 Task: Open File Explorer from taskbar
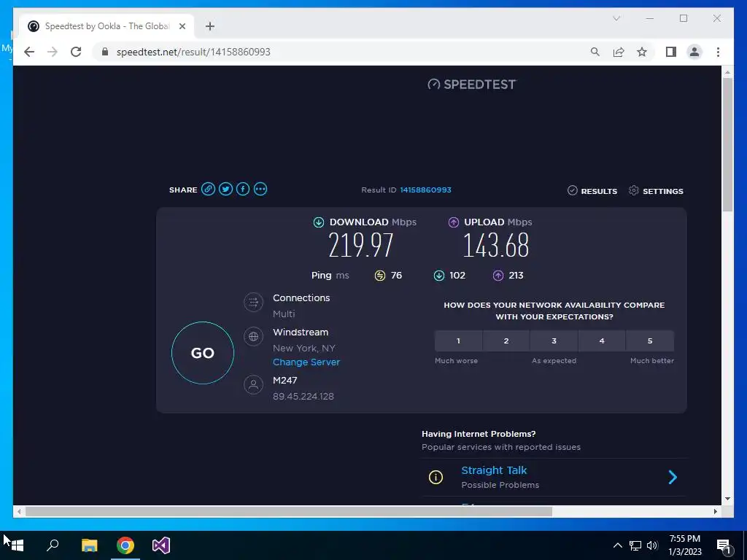89,545
